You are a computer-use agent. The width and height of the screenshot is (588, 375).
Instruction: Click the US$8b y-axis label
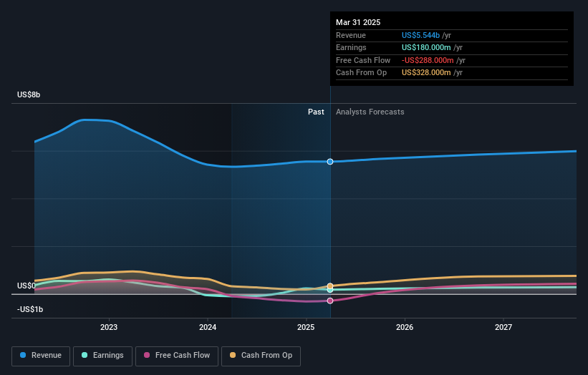point(29,94)
